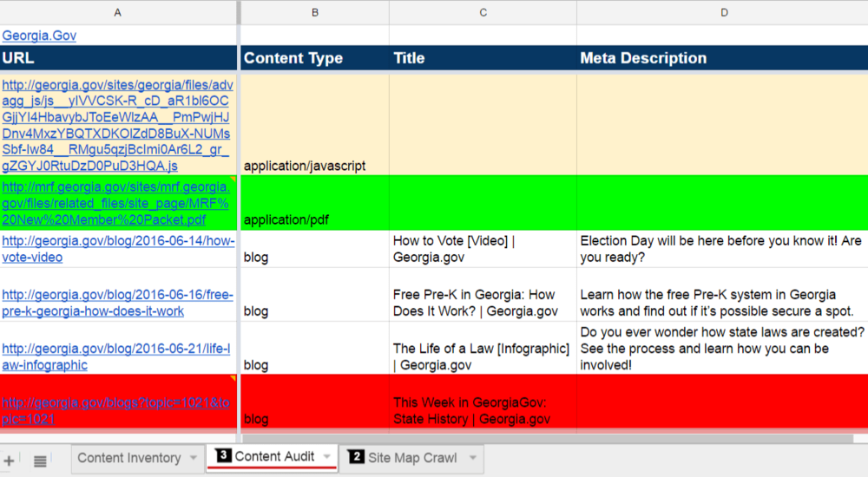Open the how-vote-video blog URL link
This screenshot has width=868, height=477.
(x=118, y=249)
